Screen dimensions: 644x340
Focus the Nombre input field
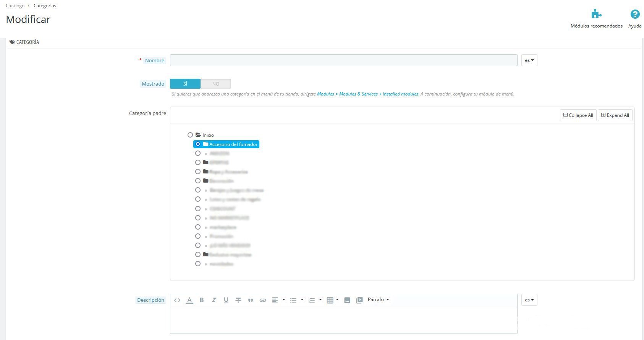click(344, 60)
